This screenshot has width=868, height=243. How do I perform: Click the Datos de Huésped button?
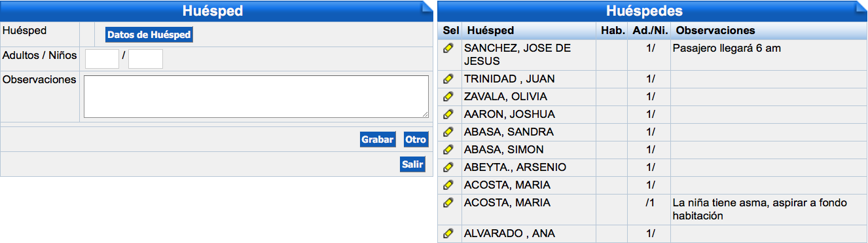tap(149, 35)
